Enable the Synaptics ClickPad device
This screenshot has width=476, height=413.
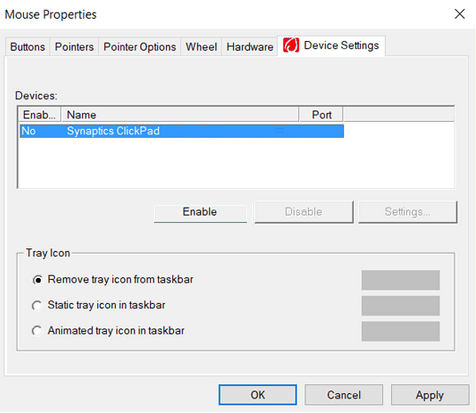(x=200, y=212)
